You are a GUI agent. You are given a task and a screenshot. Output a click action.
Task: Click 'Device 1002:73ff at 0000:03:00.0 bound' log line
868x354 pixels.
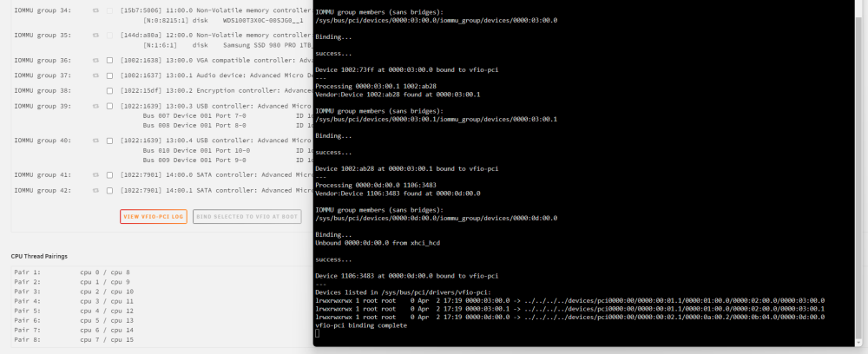(407, 70)
